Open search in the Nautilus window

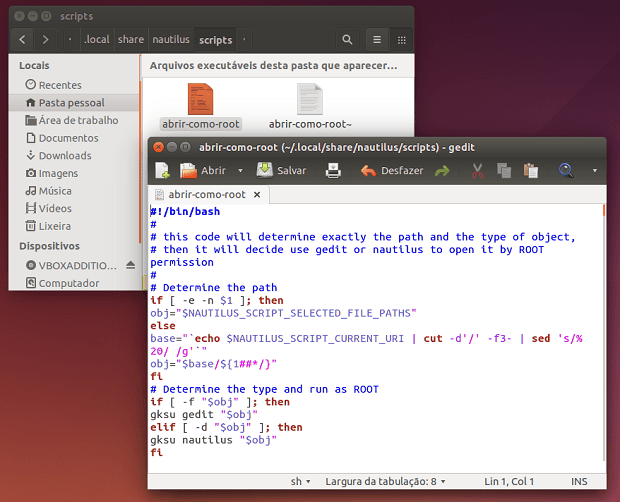click(347, 40)
